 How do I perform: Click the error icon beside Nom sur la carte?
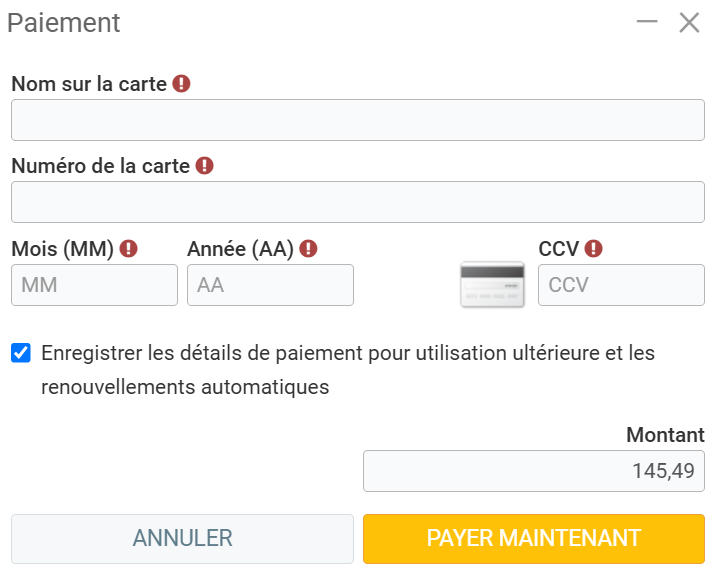[x=181, y=84]
